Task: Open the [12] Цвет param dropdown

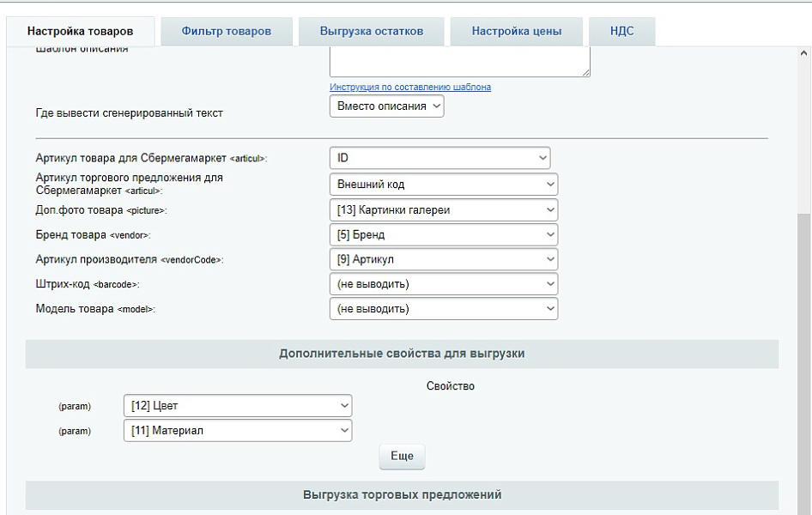Action: tap(237, 405)
